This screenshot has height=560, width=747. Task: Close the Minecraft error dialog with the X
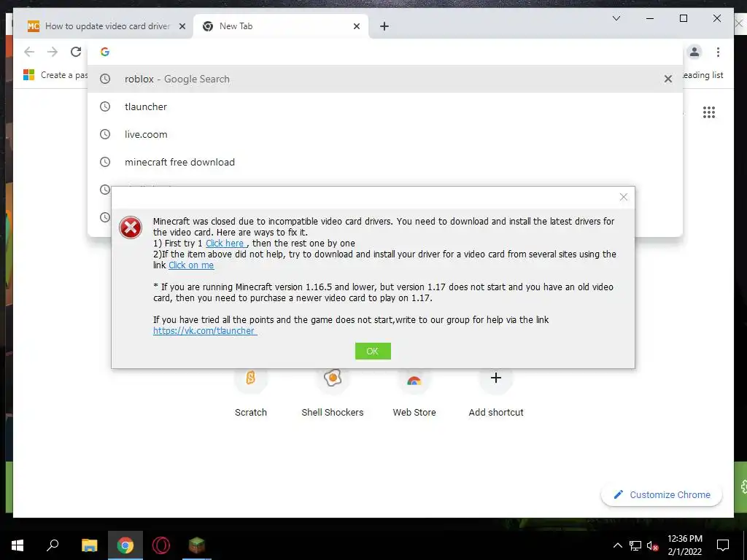click(623, 197)
